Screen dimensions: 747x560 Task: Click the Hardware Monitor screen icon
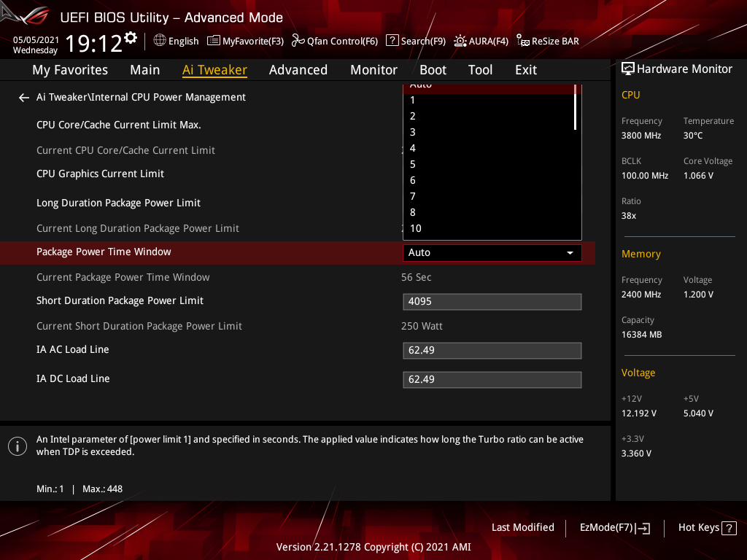point(628,69)
